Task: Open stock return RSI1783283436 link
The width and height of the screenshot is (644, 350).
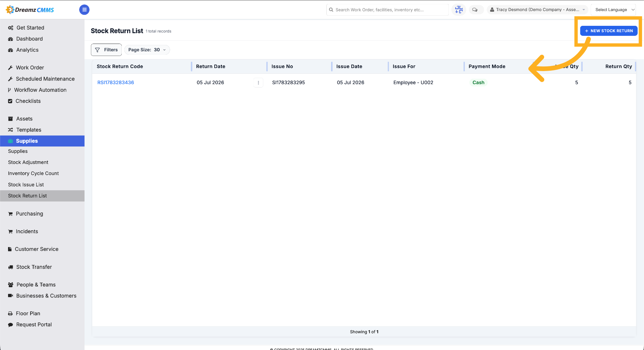Action: 116,82
